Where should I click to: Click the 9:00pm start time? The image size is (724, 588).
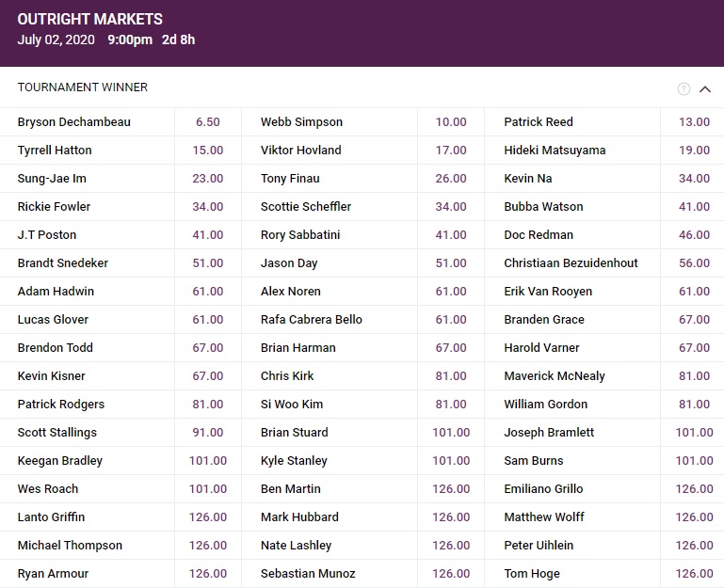pos(130,40)
